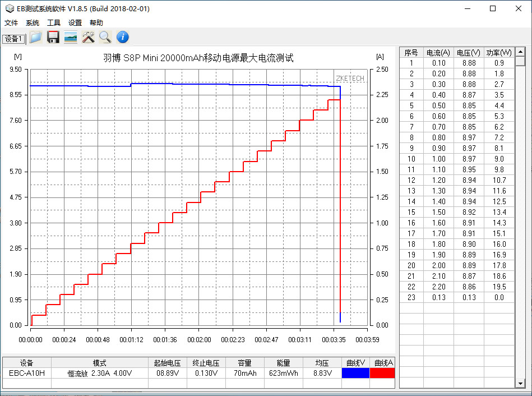Click the landscape picture save-image icon
The height and width of the screenshot is (396, 532).
point(70,37)
